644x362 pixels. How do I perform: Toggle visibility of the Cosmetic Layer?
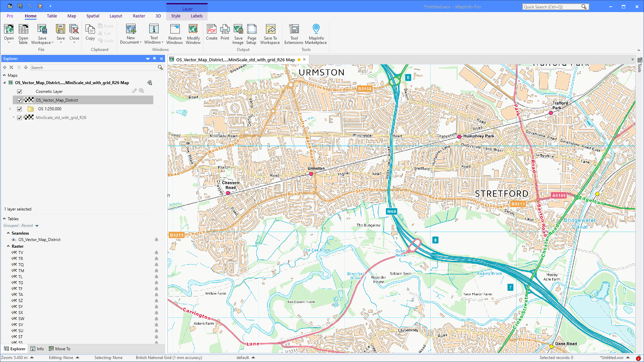19,91
